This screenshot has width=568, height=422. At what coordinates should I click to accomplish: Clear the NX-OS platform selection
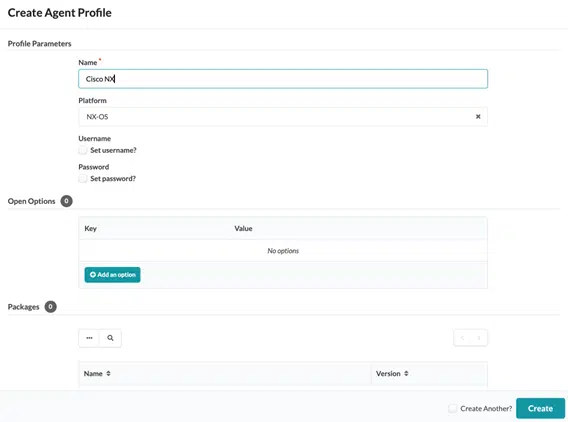pos(478,117)
